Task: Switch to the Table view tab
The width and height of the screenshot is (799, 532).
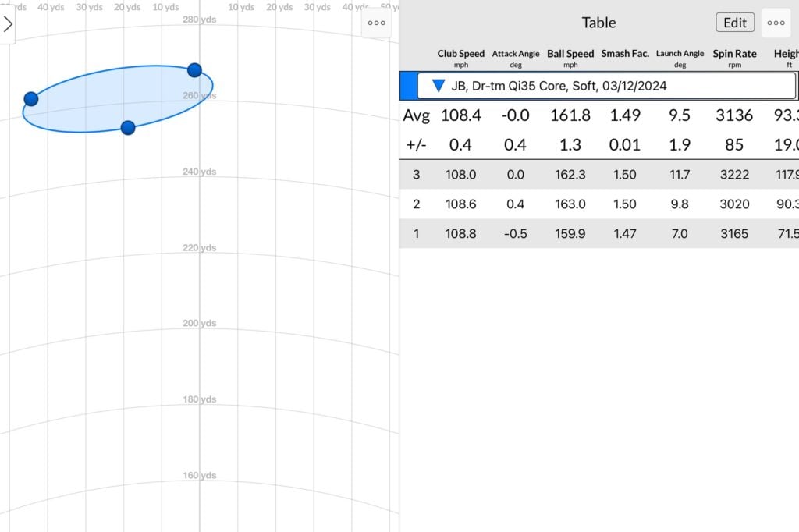Action: (598, 23)
